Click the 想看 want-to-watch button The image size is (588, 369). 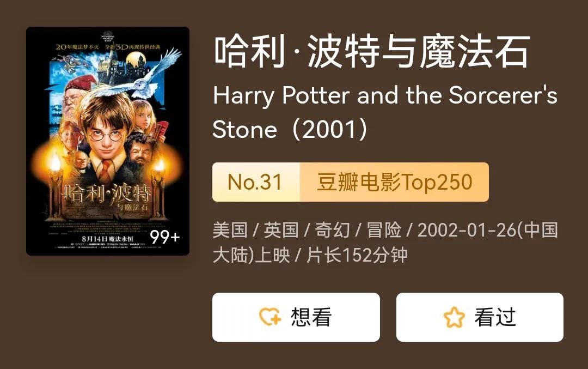[296, 317]
